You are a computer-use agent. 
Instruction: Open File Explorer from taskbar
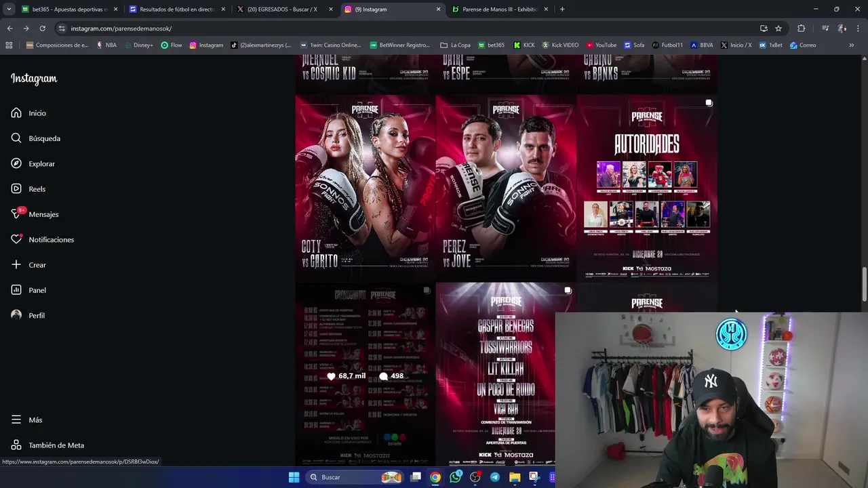point(515,477)
